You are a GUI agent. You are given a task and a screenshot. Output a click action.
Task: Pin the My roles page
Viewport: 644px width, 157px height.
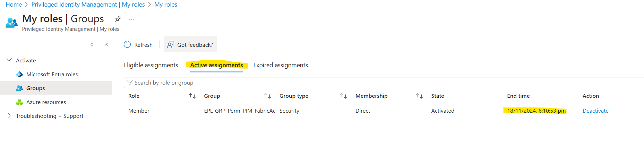(118, 19)
